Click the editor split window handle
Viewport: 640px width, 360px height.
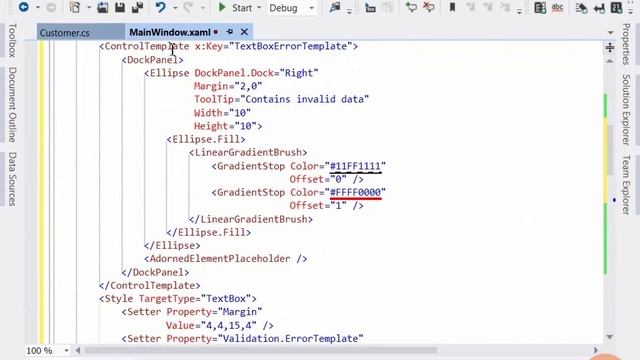click(x=610, y=48)
